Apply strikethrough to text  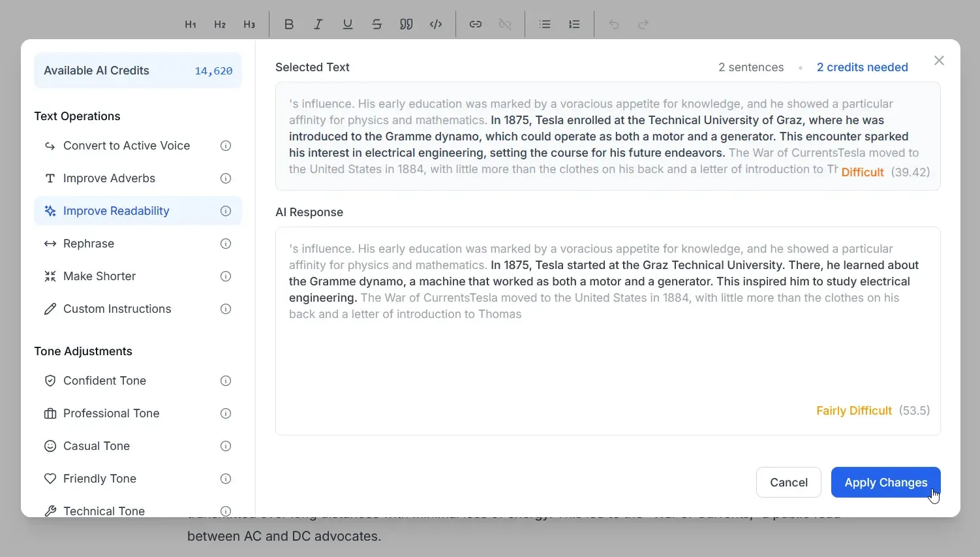tap(377, 24)
